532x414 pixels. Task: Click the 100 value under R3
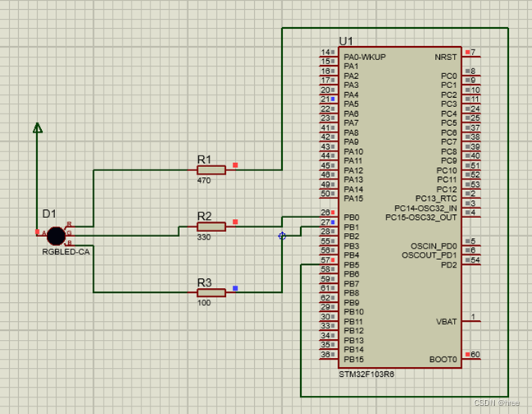click(204, 303)
